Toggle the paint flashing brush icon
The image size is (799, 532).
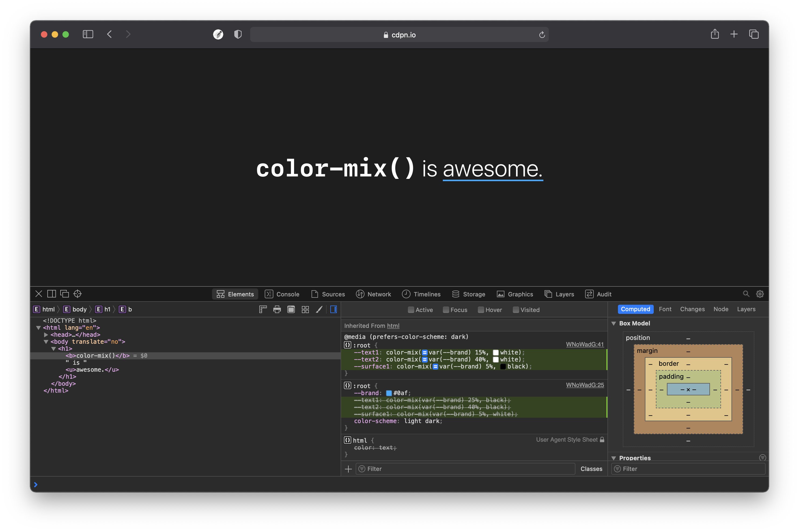tap(319, 309)
